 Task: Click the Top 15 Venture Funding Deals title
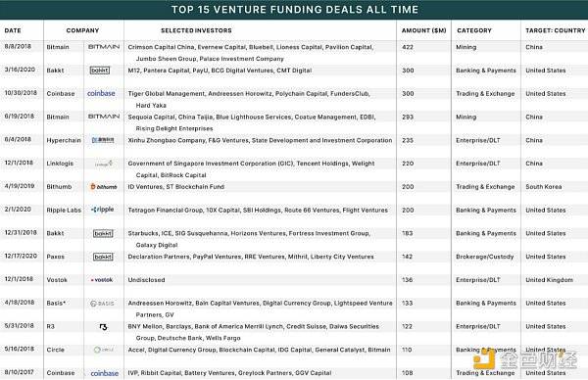(295, 10)
